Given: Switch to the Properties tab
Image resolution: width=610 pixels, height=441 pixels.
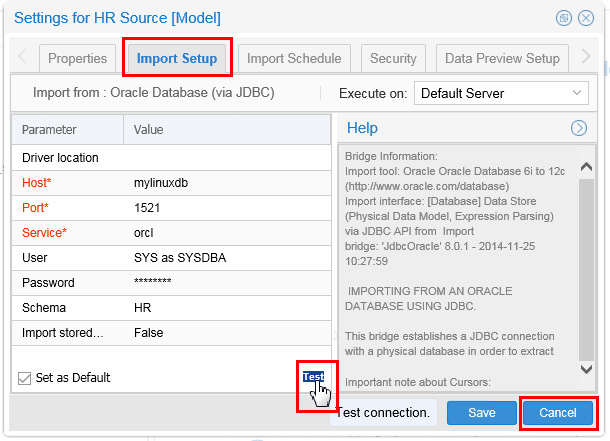Looking at the screenshot, I should pos(77,58).
